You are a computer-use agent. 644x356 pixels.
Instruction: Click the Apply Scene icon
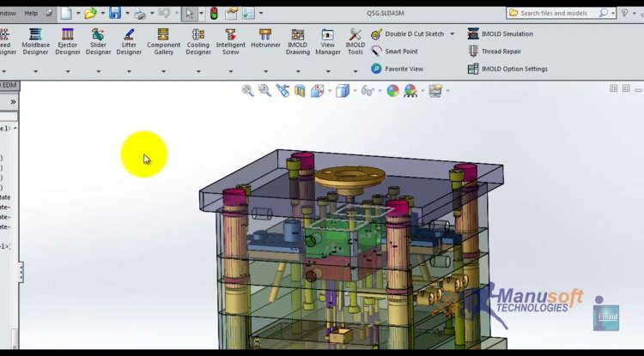[x=410, y=91]
